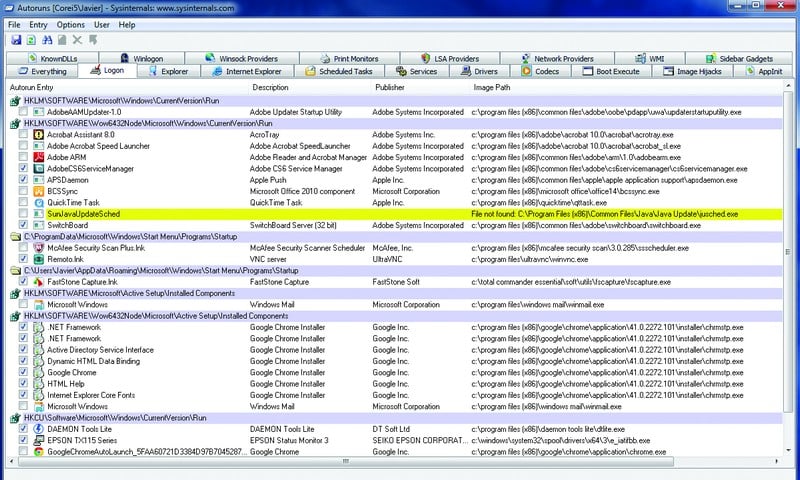Select the Javier AppData Startup folder path row
This screenshot has width=800, height=480.
(395, 270)
